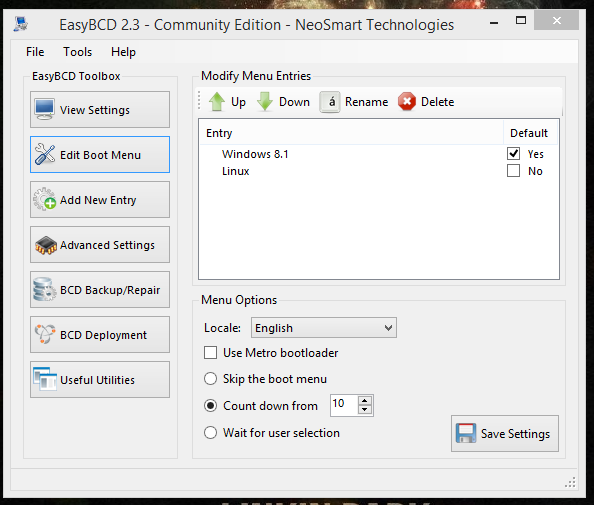Open BCD Backup/Repair
Image resolution: width=594 pixels, height=505 pixels.
click(x=100, y=290)
